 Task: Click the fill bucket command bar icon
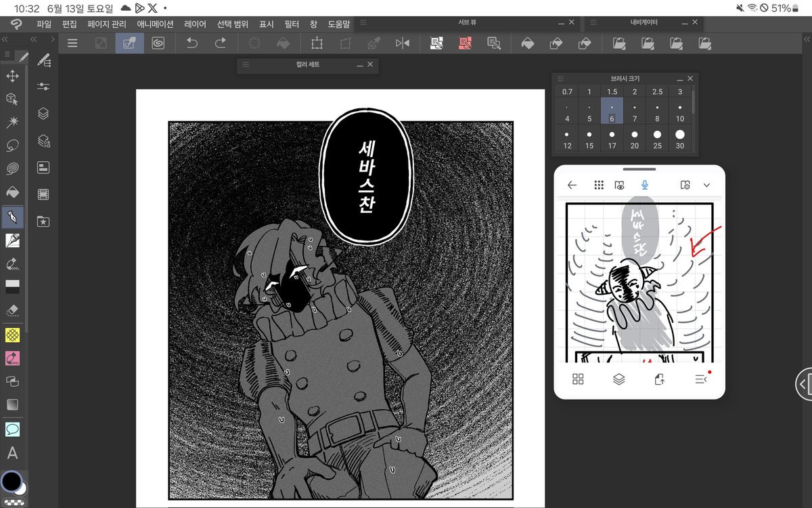pyautogui.click(x=528, y=43)
